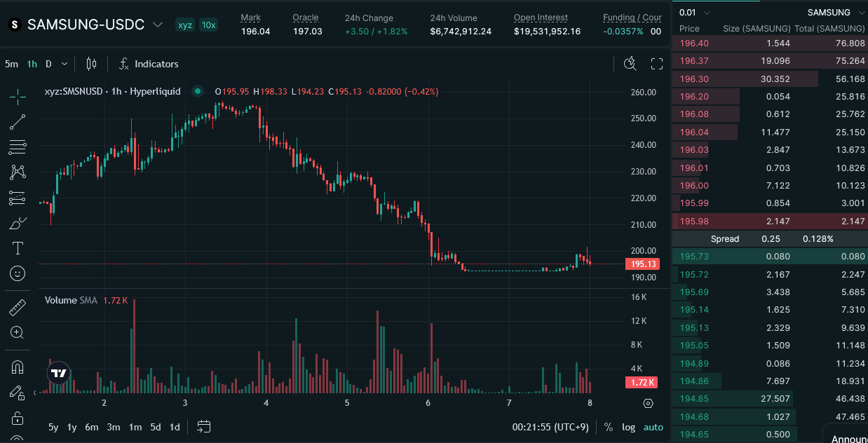Click the $6,742,912.24 24h volume value
The width and height of the screenshot is (868, 443).
click(x=461, y=32)
